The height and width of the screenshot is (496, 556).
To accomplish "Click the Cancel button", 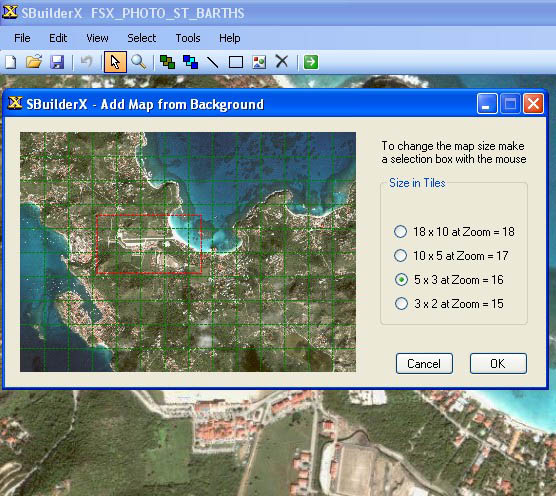I will [424, 363].
